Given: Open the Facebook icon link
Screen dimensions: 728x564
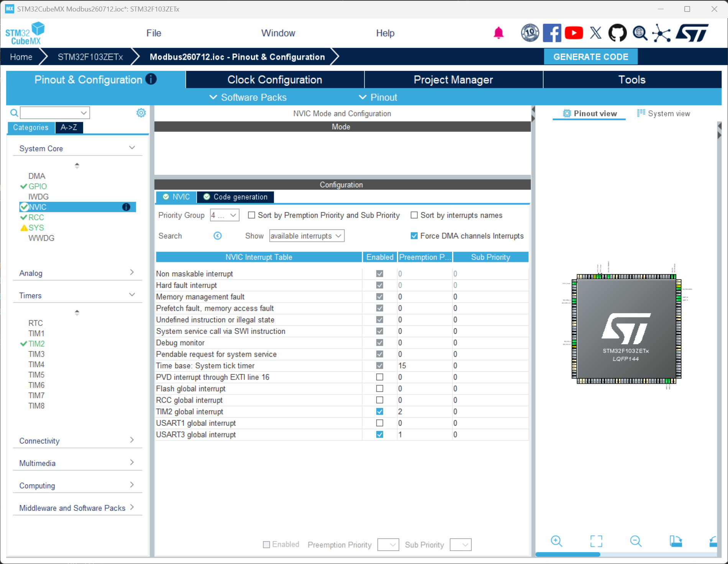Looking at the screenshot, I should point(552,33).
